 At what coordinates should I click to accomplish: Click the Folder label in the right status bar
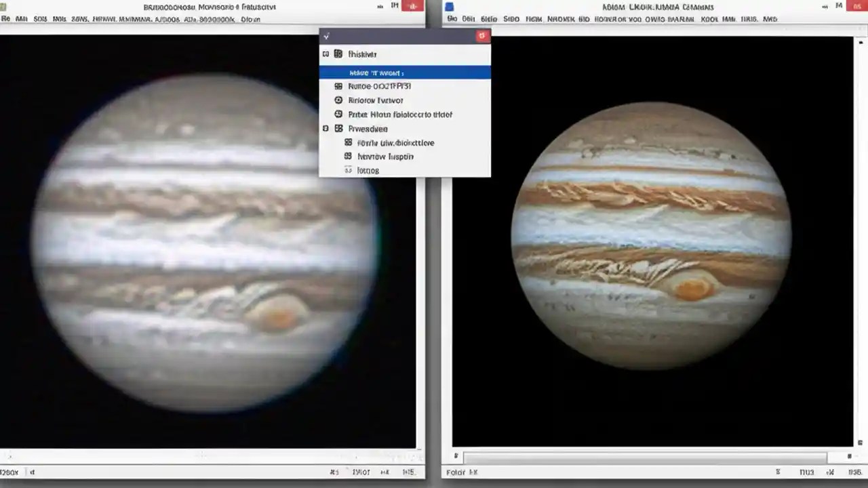coord(459,472)
